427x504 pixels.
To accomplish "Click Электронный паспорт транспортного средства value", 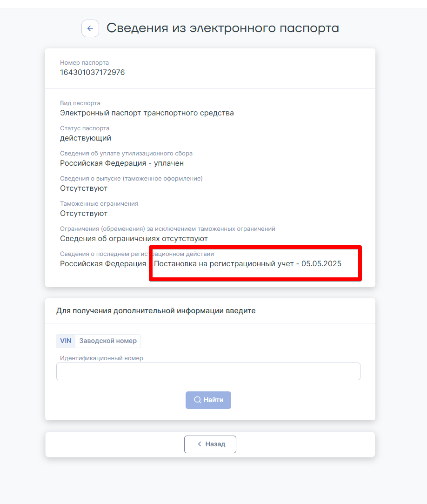I will click(147, 113).
